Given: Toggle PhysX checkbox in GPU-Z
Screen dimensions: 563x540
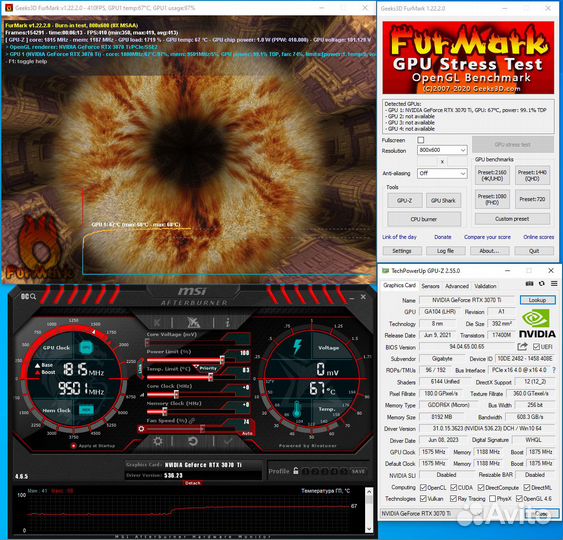Looking at the screenshot, I should point(493,498).
